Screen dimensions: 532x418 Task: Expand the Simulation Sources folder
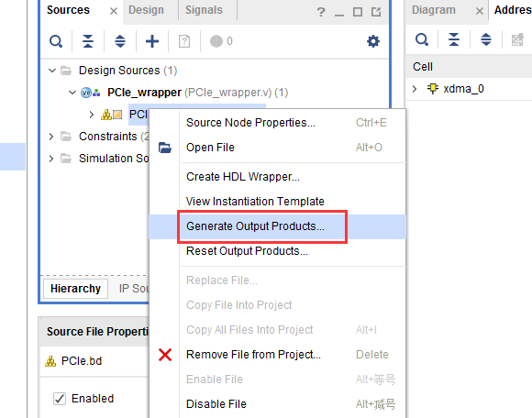tap(51, 159)
